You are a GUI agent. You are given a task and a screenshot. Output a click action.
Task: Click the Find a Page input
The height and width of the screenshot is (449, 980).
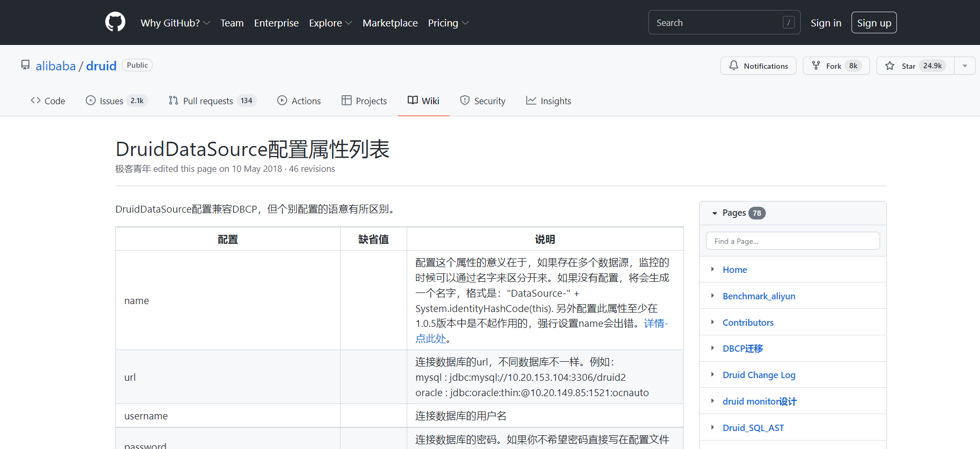793,241
